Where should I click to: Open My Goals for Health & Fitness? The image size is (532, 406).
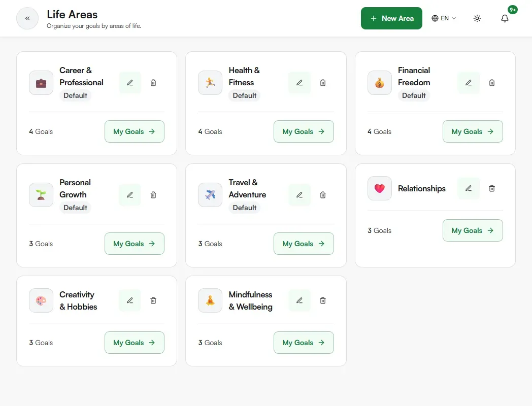304,131
